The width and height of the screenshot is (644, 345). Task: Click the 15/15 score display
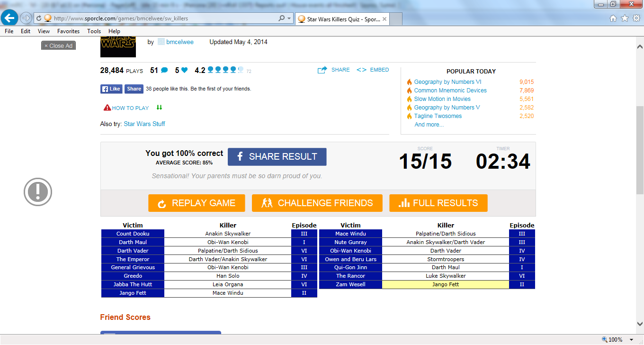point(425,162)
